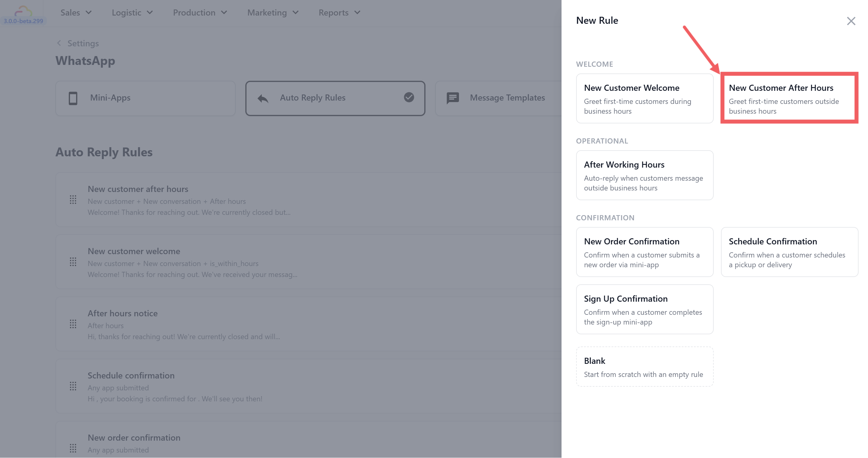The width and height of the screenshot is (868, 458).
Task: Click the drag handle for New customer after hours
Action: pyautogui.click(x=73, y=200)
